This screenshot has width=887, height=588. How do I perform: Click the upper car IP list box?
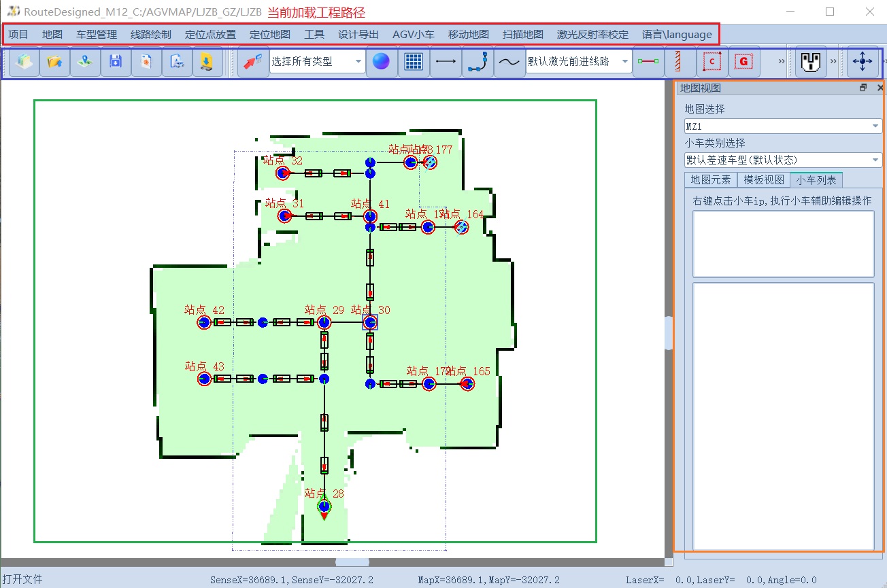click(x=783, y=244)
